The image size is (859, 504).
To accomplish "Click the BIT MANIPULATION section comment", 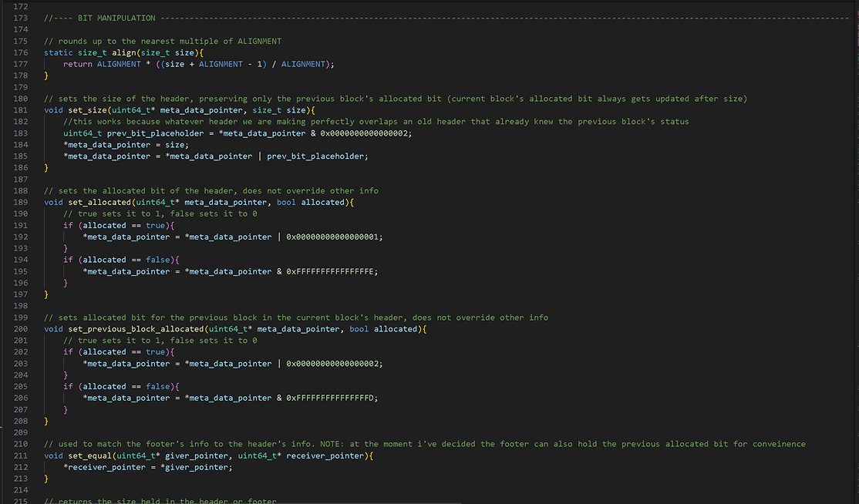I will coord(116,18).
